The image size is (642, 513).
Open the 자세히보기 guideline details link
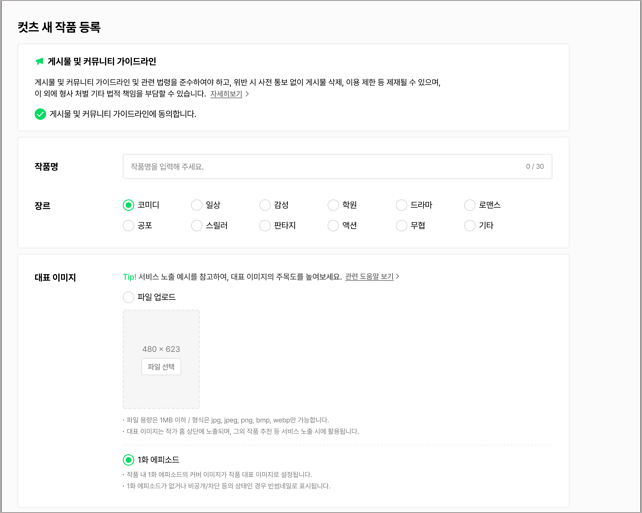pos(226,94)
